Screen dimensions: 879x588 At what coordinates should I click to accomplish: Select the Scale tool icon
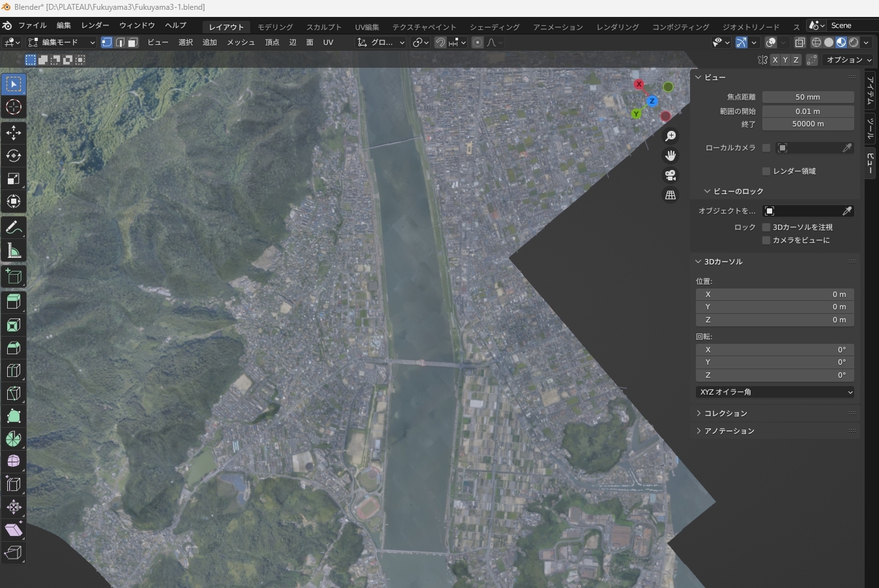click(14, 178)
